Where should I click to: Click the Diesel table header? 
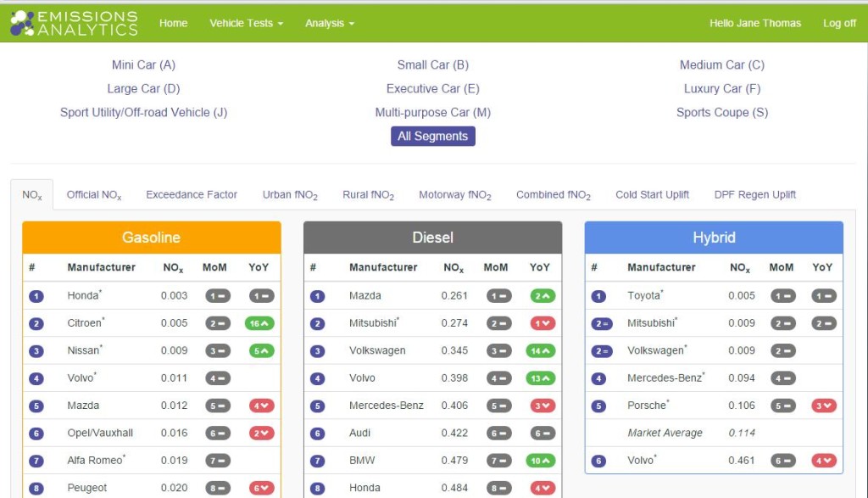pos(433,238)
